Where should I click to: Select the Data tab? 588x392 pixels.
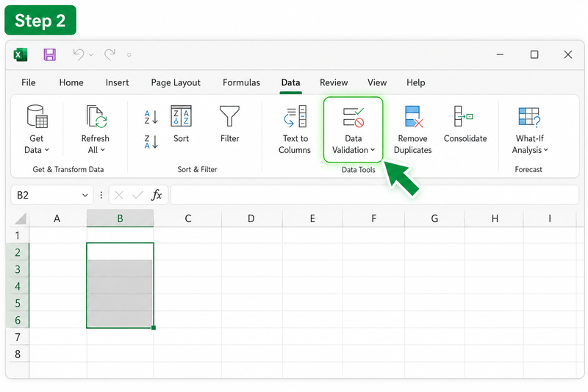290,82
